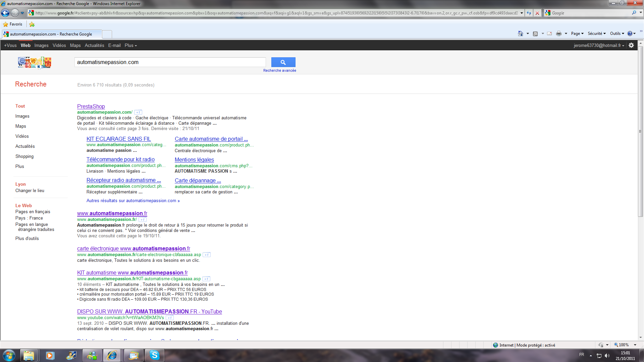Viewport: 644px width, 362px height.
Task: Click the blue Google search button
Action: (283, 62)
